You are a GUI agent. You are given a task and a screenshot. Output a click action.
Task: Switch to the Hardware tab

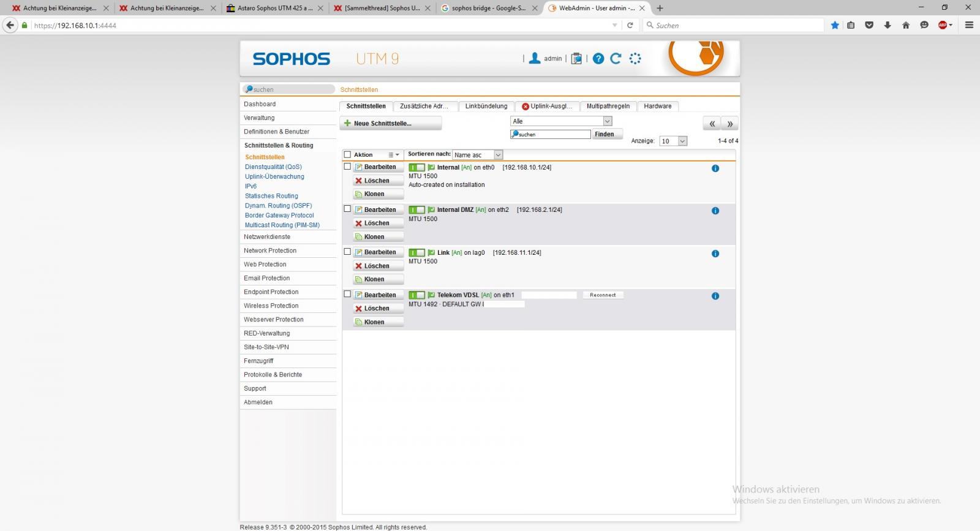(x=658, y=106)
